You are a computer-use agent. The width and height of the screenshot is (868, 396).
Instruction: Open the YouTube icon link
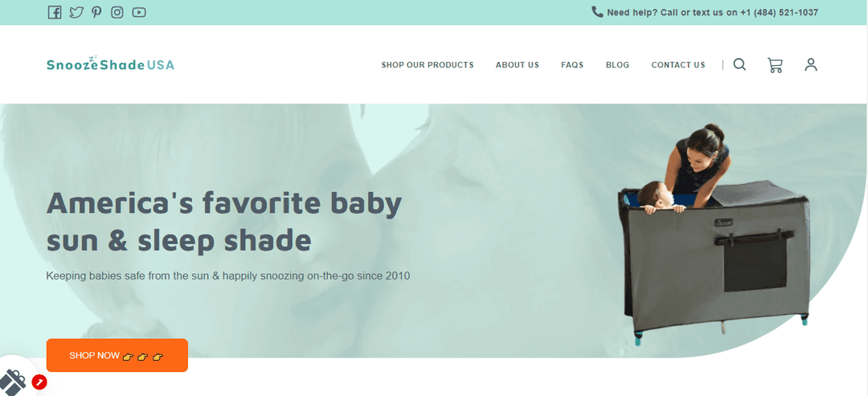pyautogui.click(x=139, y=12)
